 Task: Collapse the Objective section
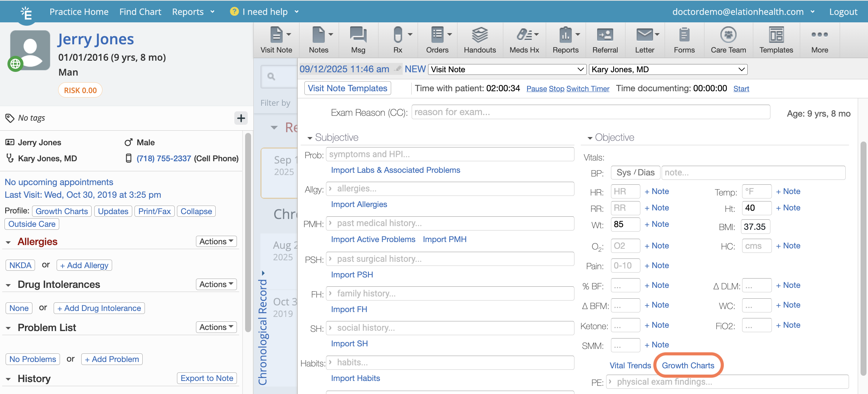[590, 138]
